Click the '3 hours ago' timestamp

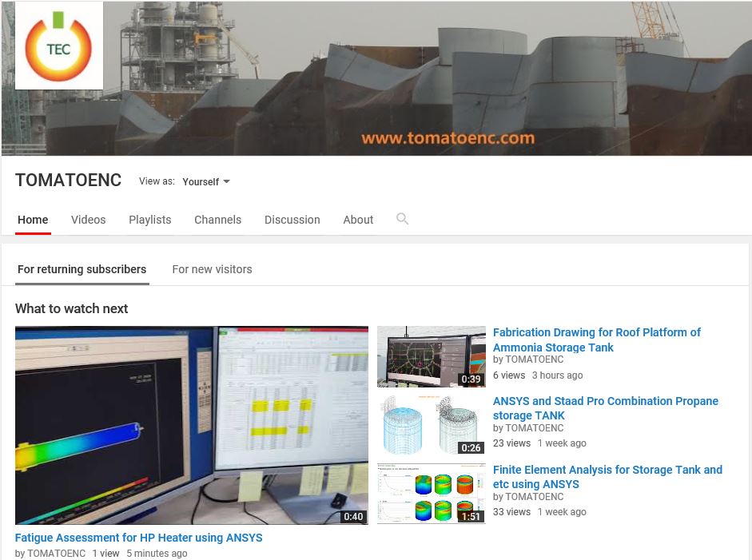[x=557, y=375]
